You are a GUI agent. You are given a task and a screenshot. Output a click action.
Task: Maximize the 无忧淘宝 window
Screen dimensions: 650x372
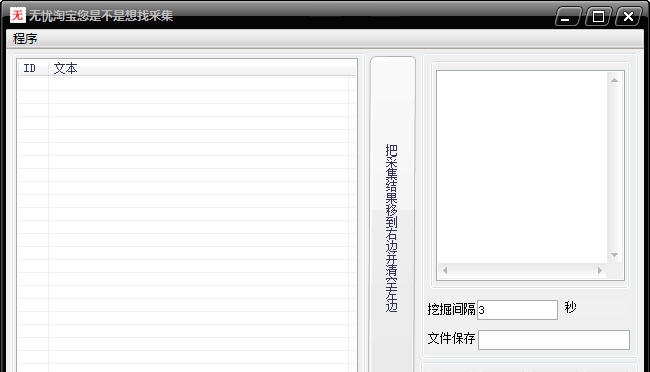(598, 17)
